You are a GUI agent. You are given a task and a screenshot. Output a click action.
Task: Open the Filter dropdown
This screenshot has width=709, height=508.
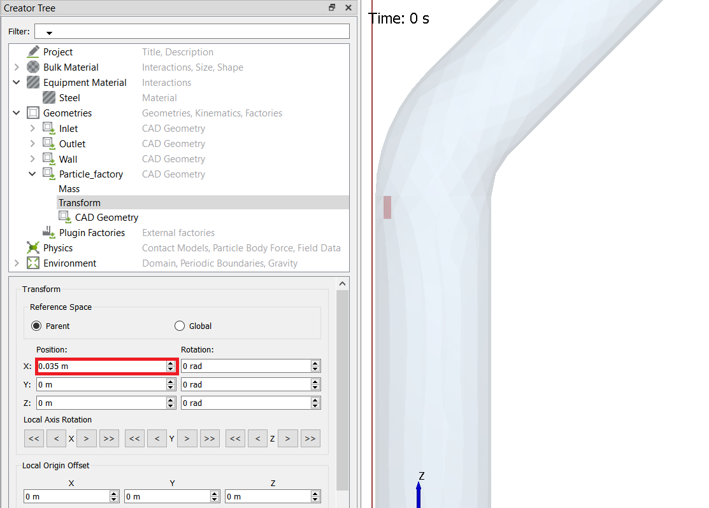[x=49, y=33]
